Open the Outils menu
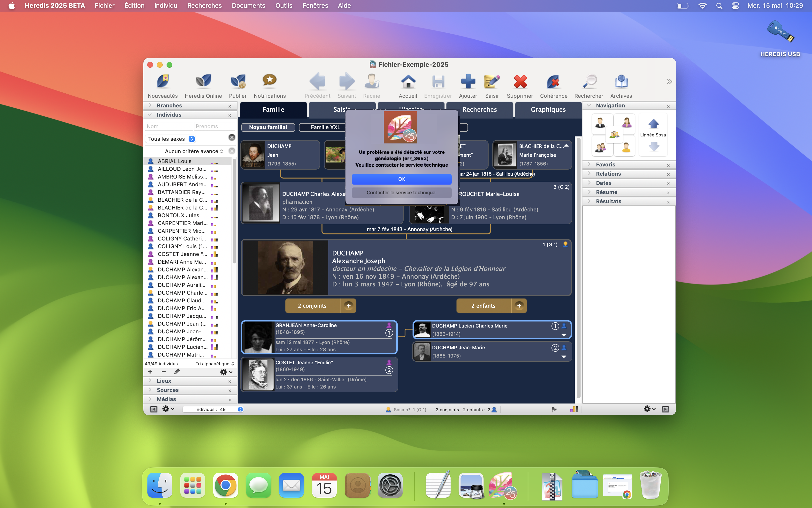The height and width of the screenshot is (508, 812). (x=283, y=5)
